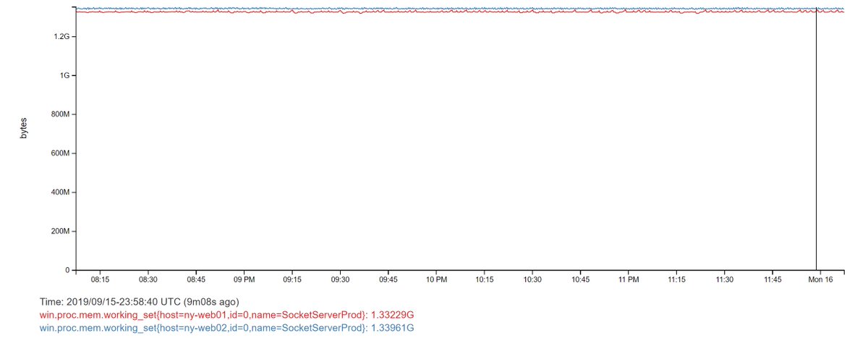
Task: Click the 08:45 x-axis label
Action: click(196, 279)
